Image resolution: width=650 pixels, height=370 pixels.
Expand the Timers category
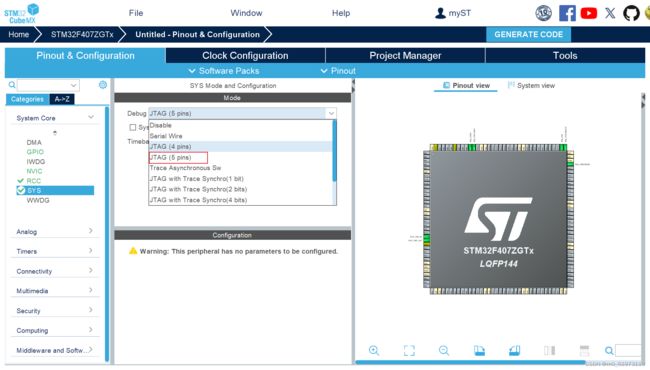click(x=91, y=251)
